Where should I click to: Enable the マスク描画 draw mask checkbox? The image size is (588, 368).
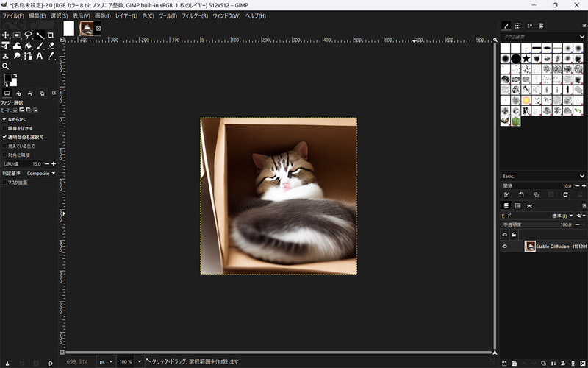(4, 183)
